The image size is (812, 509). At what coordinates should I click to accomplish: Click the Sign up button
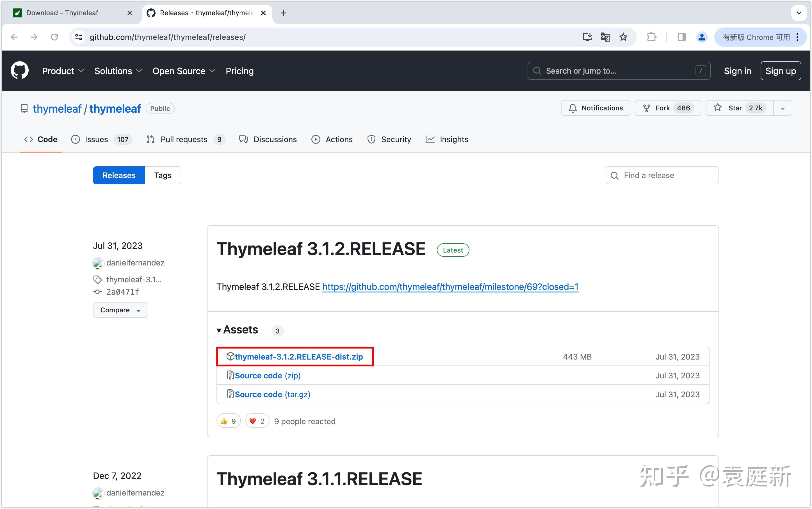tap(780, 71)
